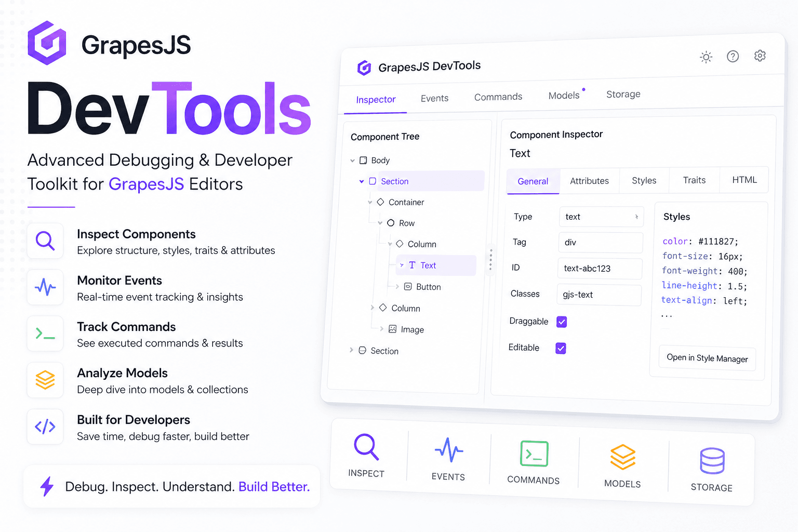Select the Container node in Component Tree
Screen dimensions: 798x532
pos(400,202)
